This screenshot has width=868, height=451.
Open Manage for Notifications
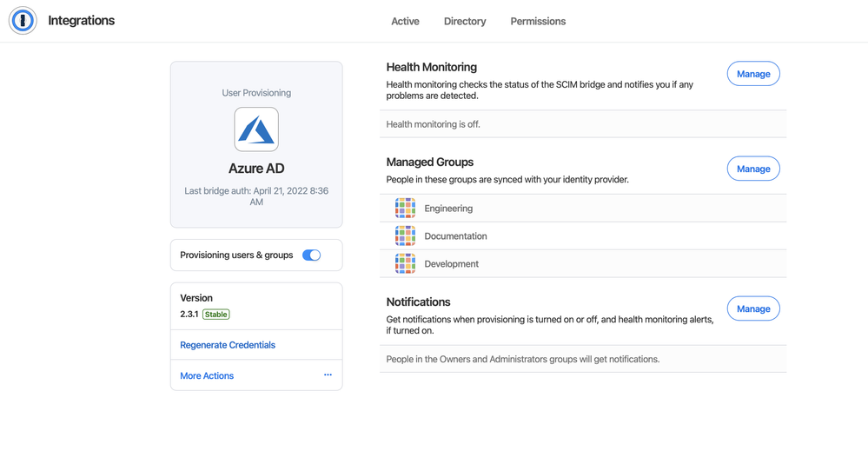pyautogui.click(x=753, y=308)
